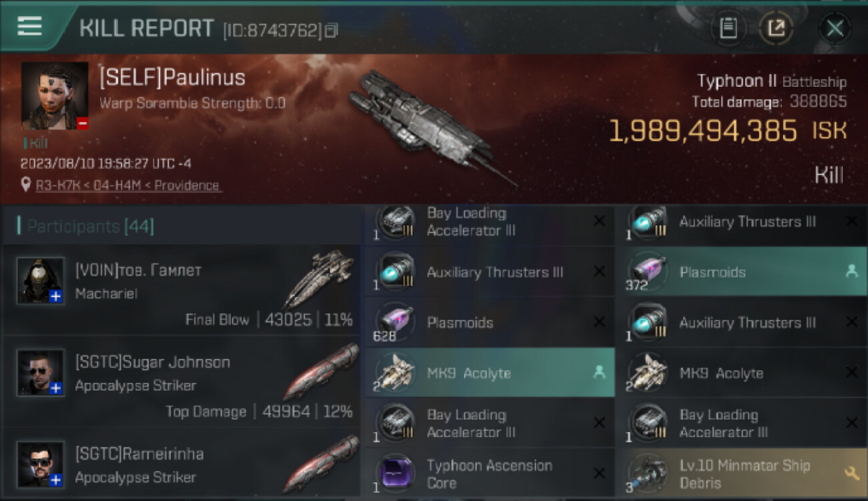View participant тов. Гамлет entry
The height and width of the screenshot is (501, 868).
(x=182, y=290)
